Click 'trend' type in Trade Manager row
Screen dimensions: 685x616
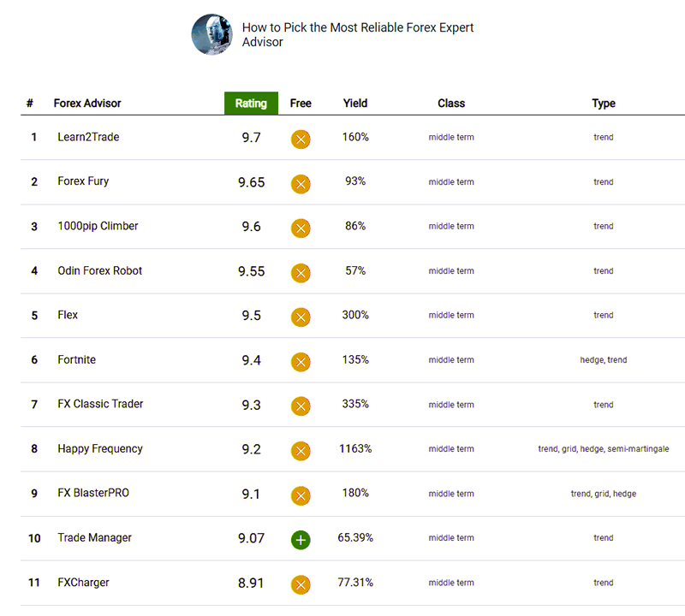click(x=604, y=538)
